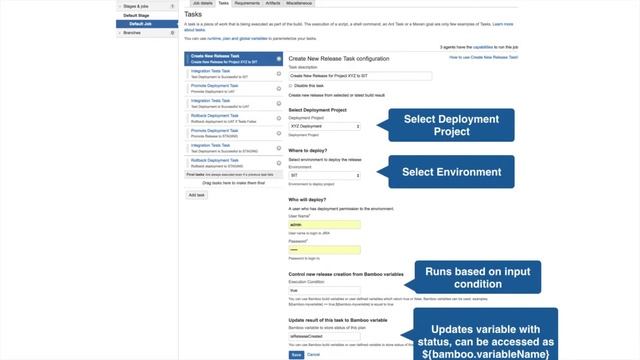Click the Bamboo variable name input field

click(x=324, y=336)
